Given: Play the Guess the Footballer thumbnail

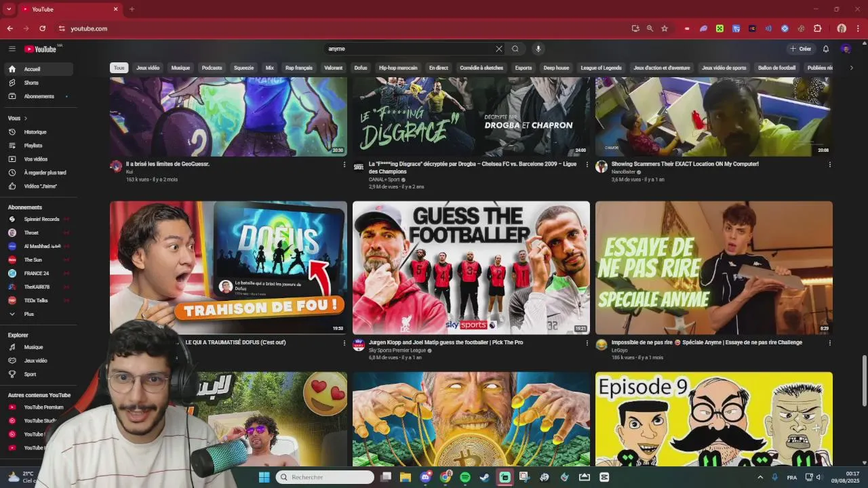Looking at the screenshot, I should coord(471,268).
